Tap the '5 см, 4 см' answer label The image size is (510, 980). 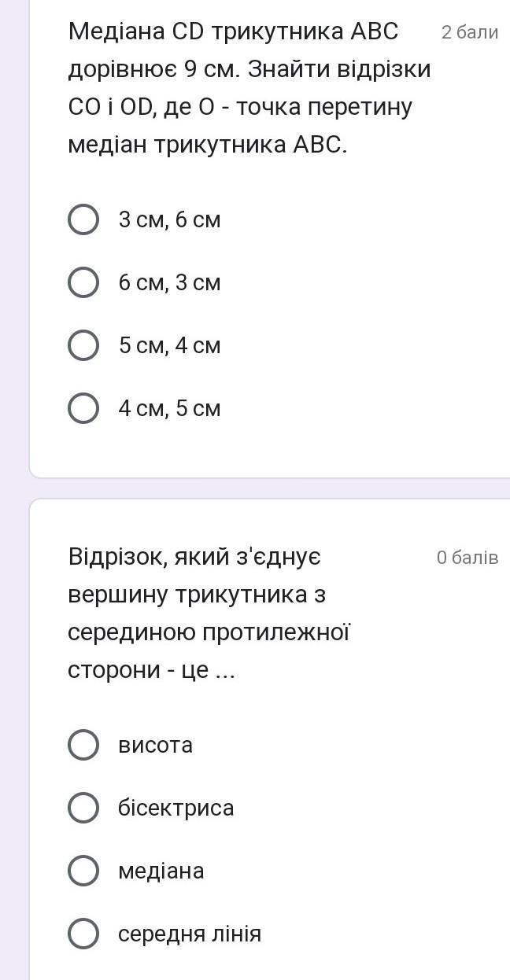(169, 346)
